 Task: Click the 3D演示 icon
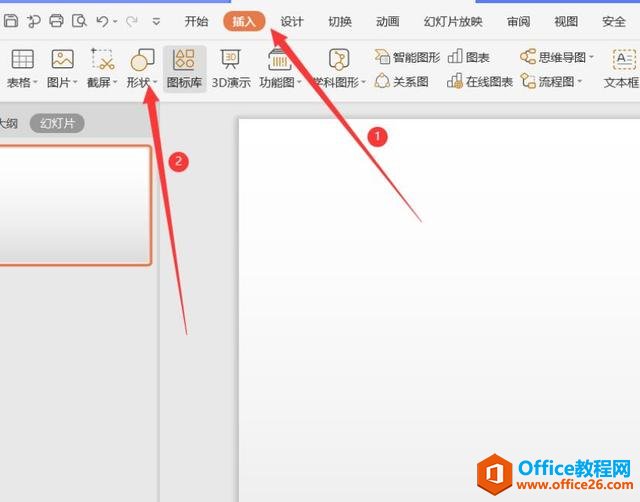coord(231,60)
